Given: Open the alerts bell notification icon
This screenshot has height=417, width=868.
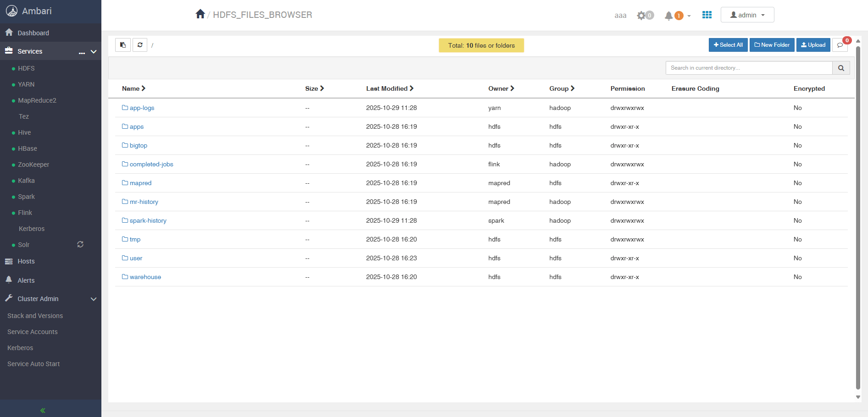Looking at the screenshot, I should [x=669, y=16].
